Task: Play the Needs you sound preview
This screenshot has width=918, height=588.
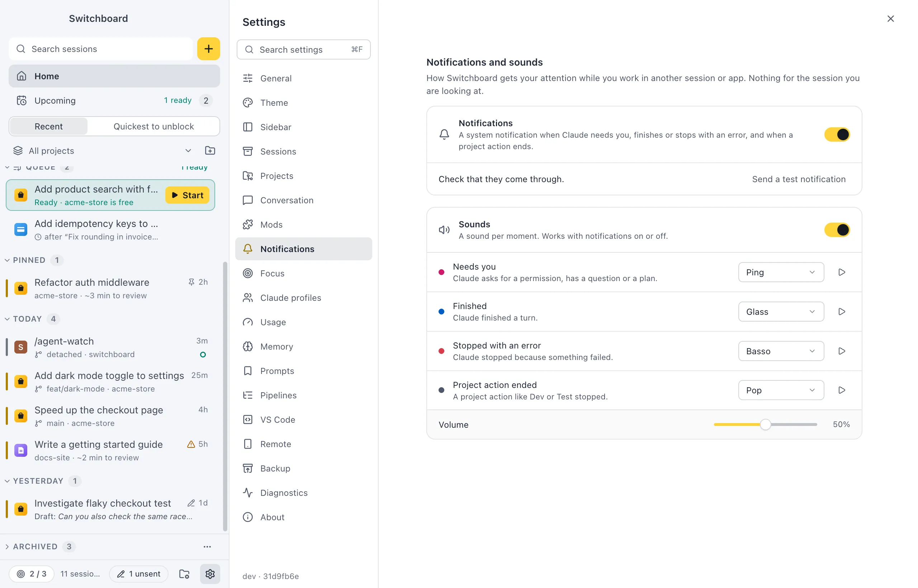Action: click(x=842, y=272)
